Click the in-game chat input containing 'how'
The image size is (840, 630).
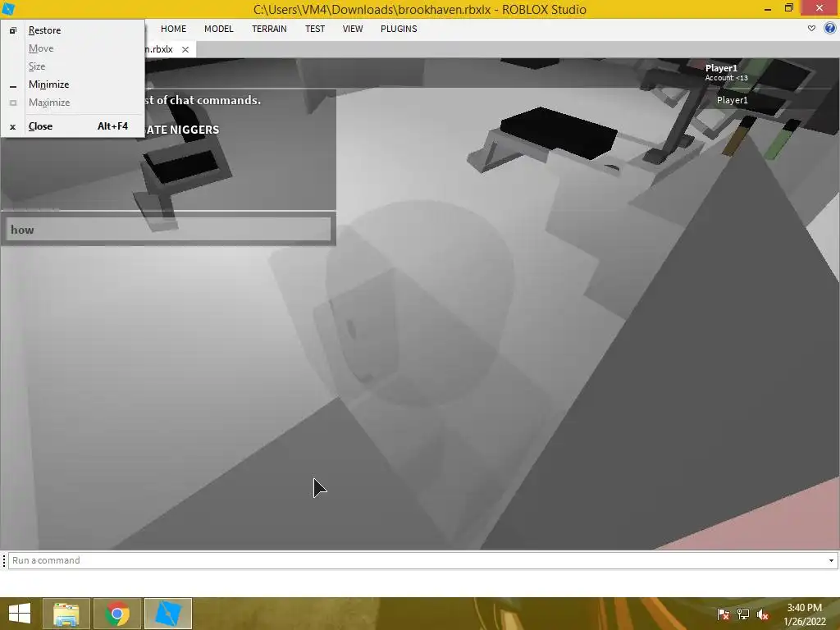[168, 230]
